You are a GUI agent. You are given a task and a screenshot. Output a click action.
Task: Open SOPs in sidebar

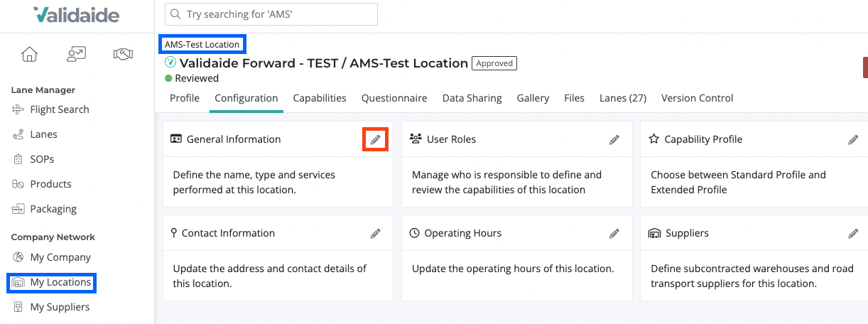42,159
